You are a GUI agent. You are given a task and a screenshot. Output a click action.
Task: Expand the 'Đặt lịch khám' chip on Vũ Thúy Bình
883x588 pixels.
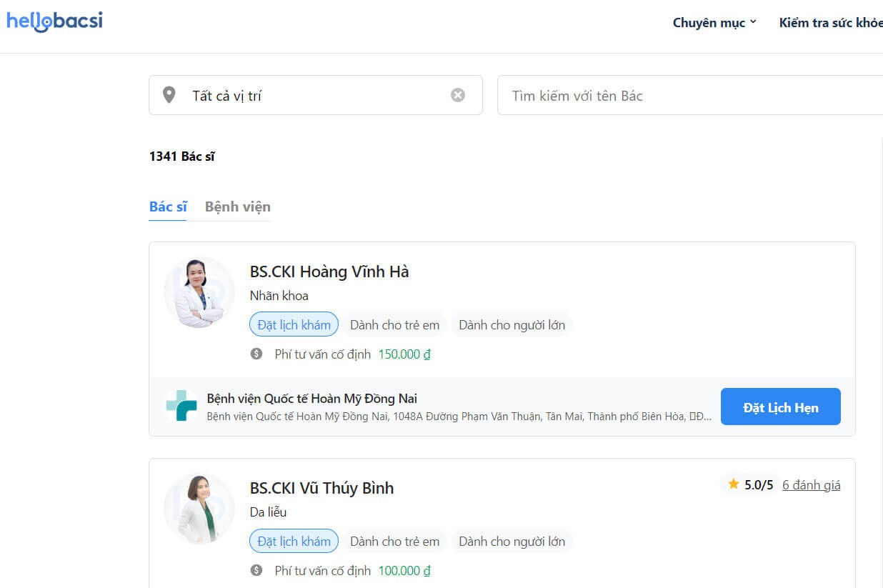click(x=294, y=541)
